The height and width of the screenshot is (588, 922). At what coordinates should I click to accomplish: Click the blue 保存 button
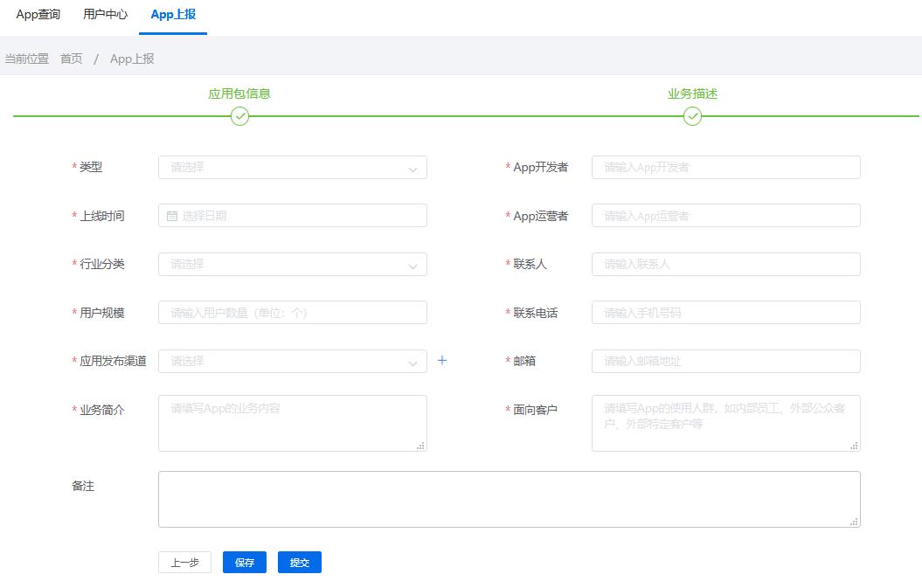[244, 562]
